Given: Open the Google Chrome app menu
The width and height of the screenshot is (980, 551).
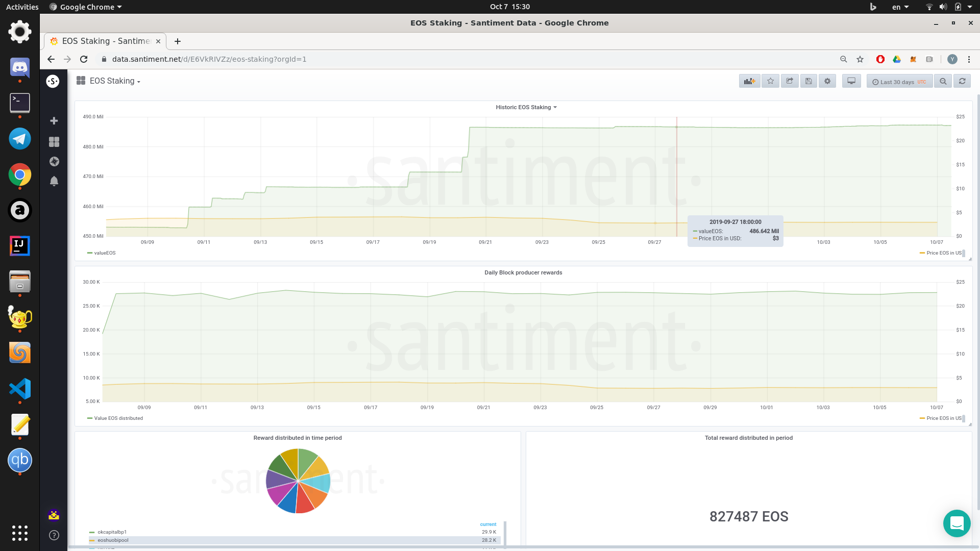Looking at the screenshot, I should (x=86, y=7).
